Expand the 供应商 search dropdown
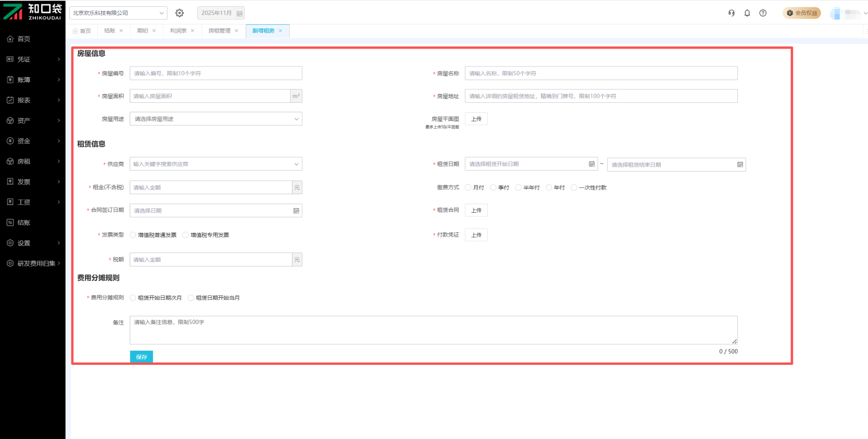Screen dimensions: 868x439 point(216,164)
